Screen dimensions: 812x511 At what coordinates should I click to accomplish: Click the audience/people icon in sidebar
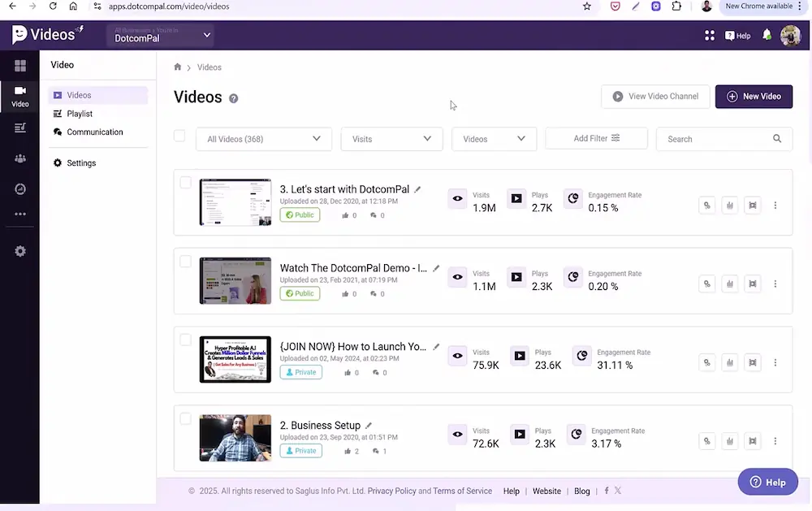[x=19, y=158]
